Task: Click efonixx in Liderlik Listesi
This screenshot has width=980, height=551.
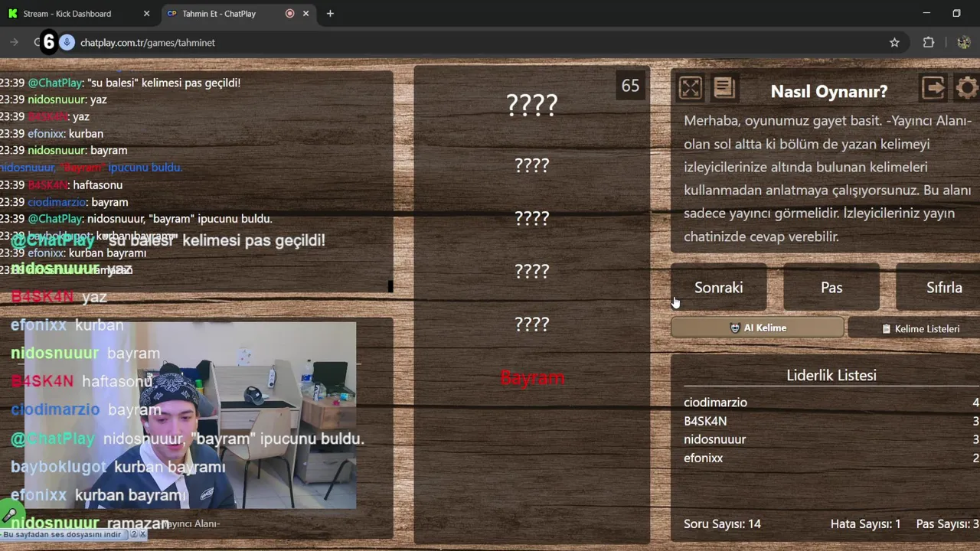Action: [x=703, y=458]
